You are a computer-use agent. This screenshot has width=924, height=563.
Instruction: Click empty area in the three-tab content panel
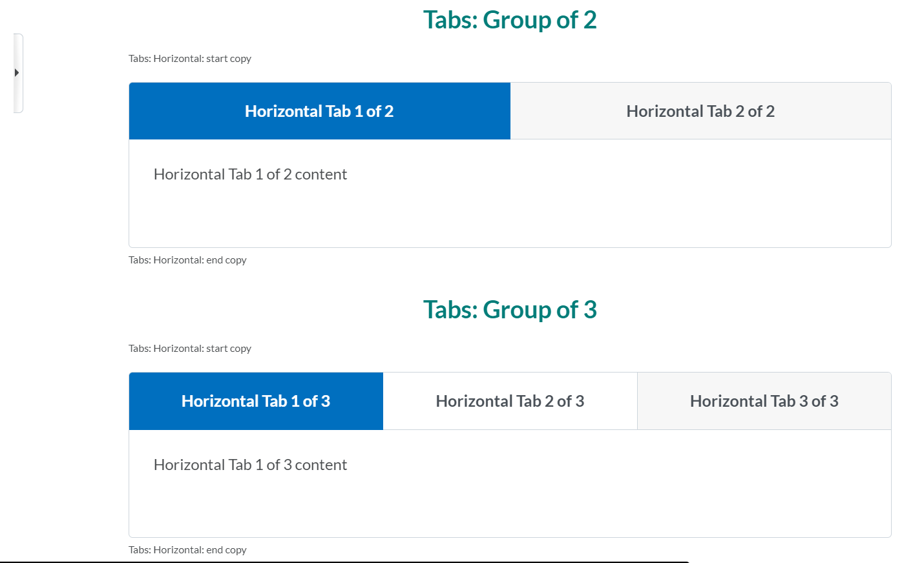click(582, 504)
